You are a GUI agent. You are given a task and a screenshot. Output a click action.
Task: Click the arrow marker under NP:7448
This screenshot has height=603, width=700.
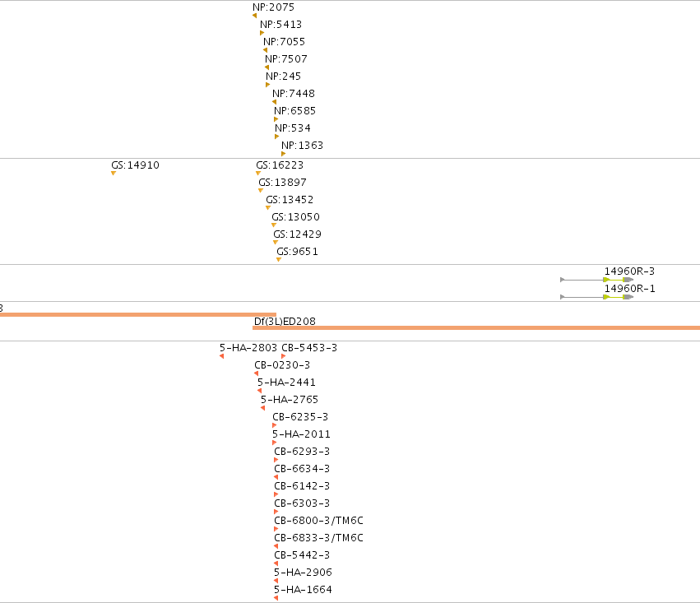click(x=274, y=102)
